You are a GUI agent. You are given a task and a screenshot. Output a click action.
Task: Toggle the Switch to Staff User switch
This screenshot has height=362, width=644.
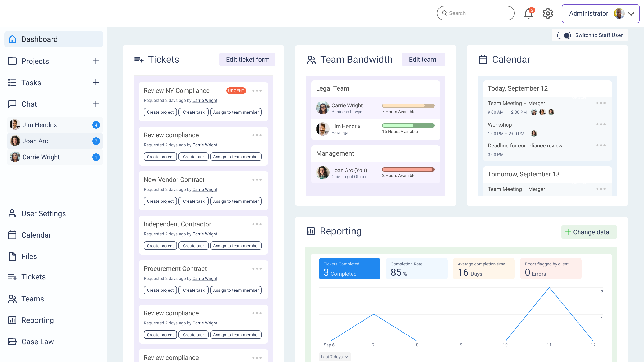564,35
